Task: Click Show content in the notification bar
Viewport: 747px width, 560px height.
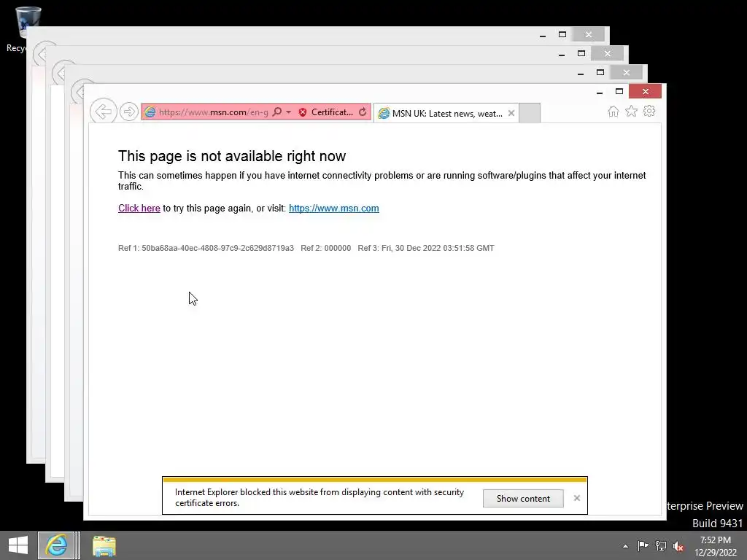Action: click(523, 499)
